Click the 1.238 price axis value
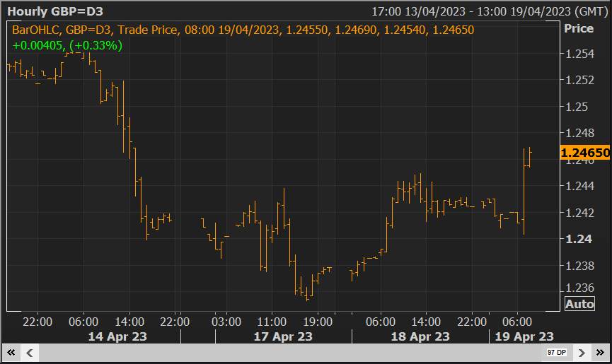 [580, 265]
